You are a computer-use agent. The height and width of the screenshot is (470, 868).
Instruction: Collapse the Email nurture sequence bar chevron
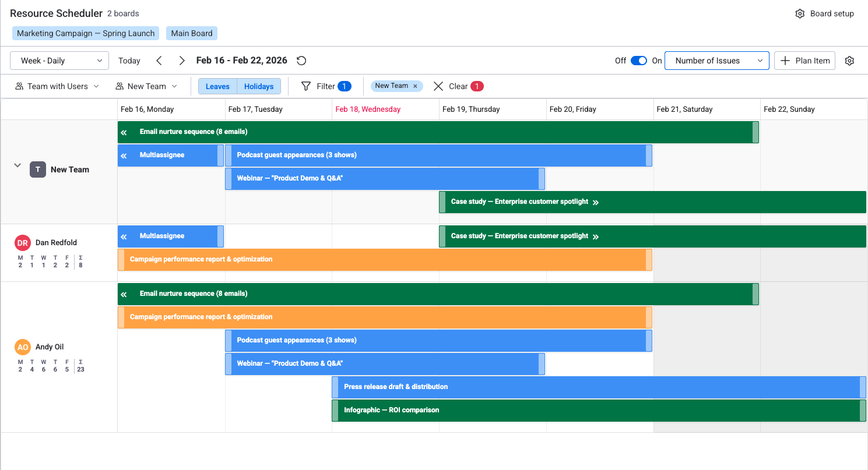pyautogui.click(x=124, y=132)
